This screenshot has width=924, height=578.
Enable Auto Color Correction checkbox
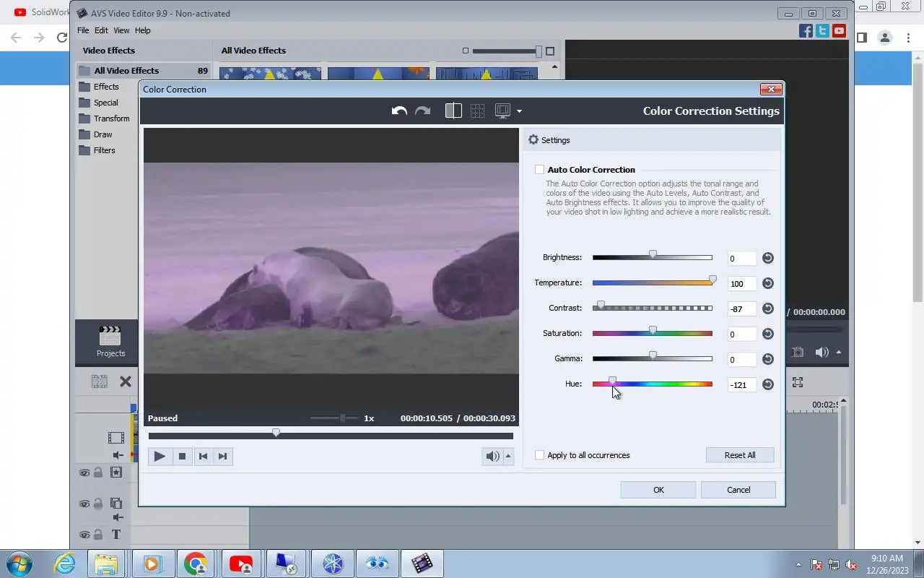pos(539,170)
